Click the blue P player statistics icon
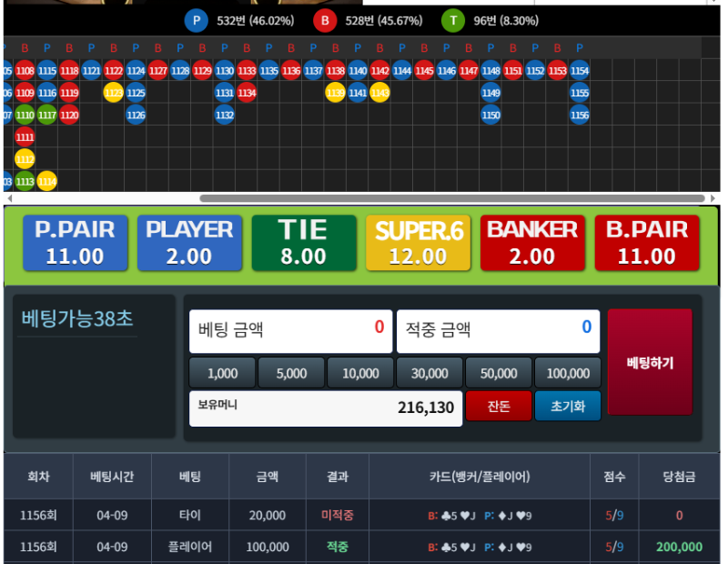Viewport: 728px width, 564px height. pyautogui.click(x=196, y=20)
